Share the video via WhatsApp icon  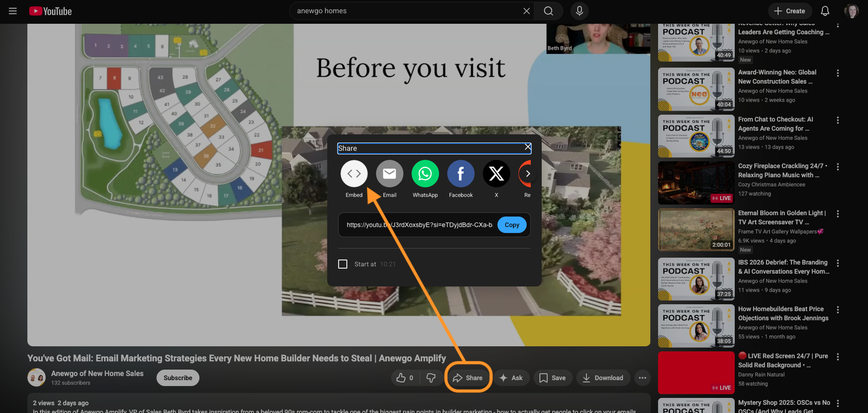(425, 174)
